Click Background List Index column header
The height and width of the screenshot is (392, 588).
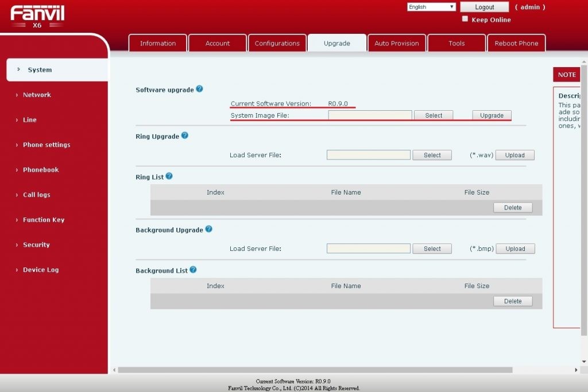coord(215,286)
